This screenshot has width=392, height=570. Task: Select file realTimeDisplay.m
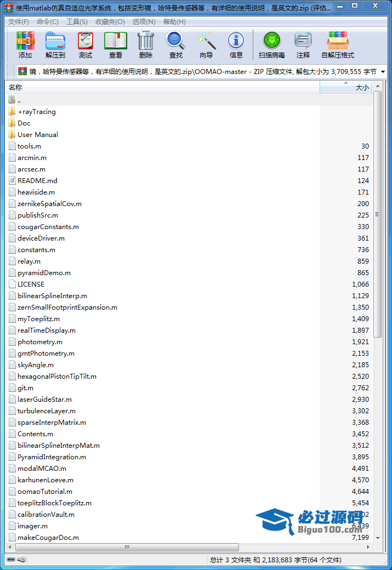pyautogui.click(x=47, y=330)
